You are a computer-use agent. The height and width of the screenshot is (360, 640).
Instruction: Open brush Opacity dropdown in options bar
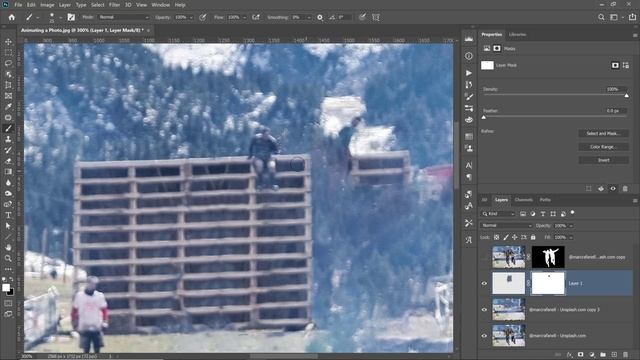point(191,17)
